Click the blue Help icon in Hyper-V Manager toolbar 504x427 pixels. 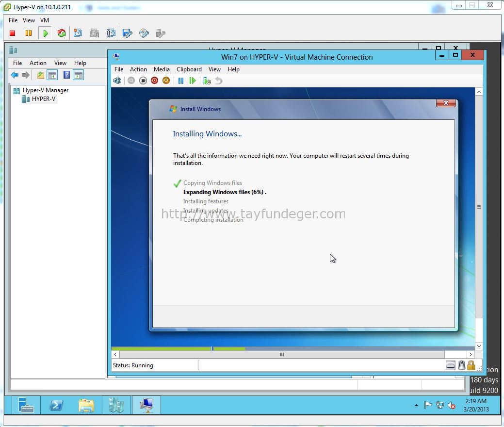[x=66, y=75]
